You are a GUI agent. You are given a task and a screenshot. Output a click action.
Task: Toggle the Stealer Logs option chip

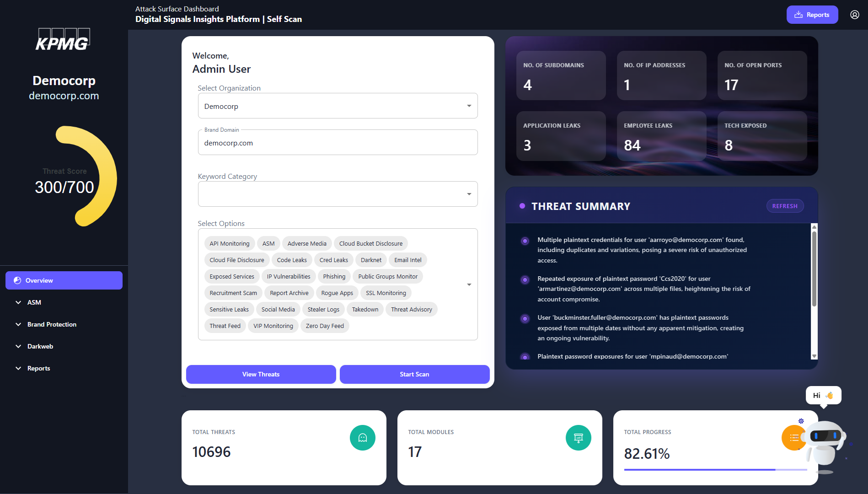coord(323,309)
